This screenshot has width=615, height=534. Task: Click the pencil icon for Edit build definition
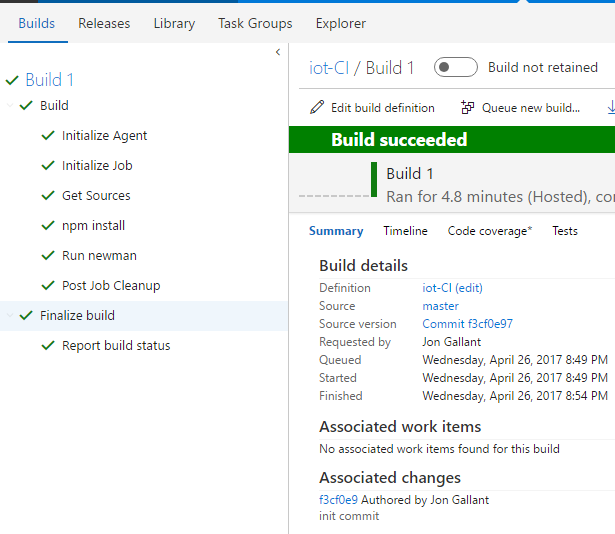(x=317, y=107)
